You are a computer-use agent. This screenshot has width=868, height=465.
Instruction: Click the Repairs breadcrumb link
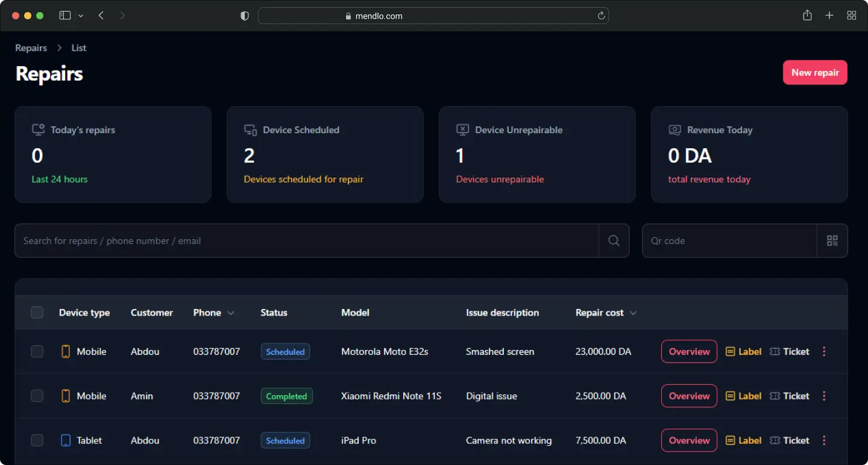31,48
